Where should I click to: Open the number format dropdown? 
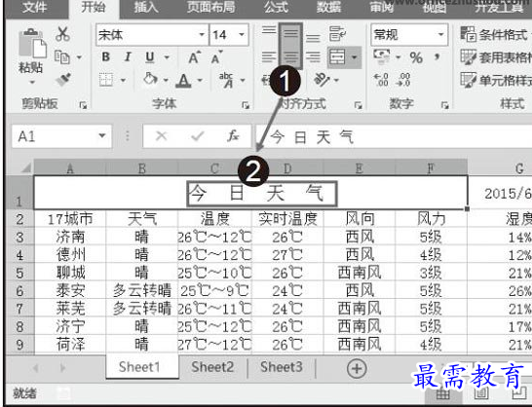[440, 35]
